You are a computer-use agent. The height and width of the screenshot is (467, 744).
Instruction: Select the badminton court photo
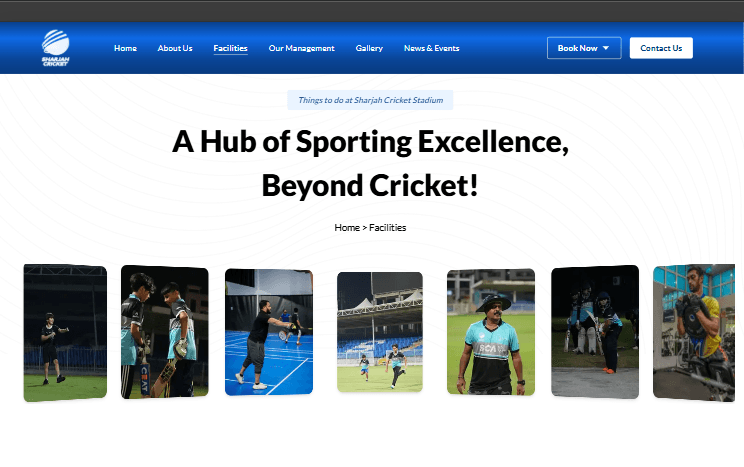tap(268, 332)
